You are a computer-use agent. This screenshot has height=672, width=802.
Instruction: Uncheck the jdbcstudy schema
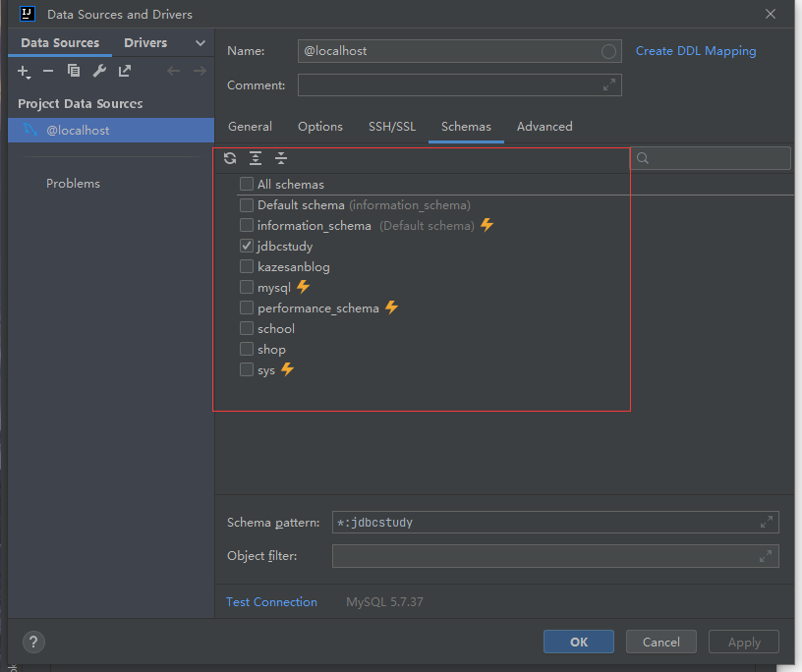(x=247, y=246)
